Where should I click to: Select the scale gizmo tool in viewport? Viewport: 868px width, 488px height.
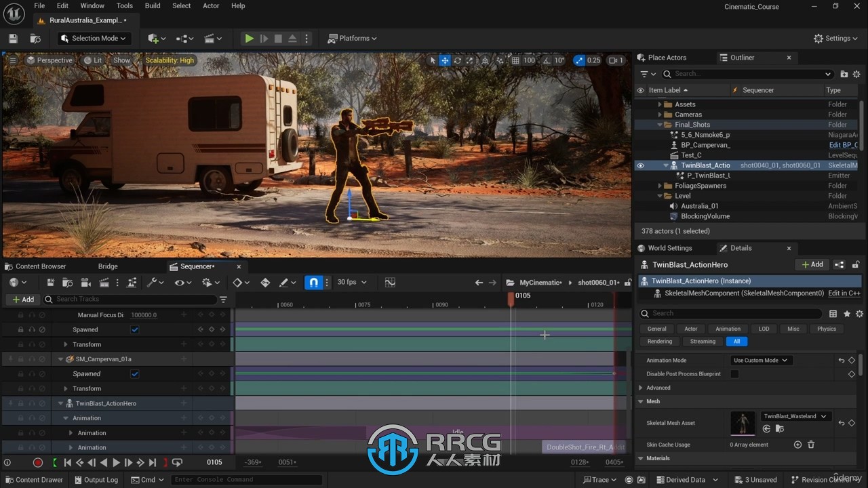point(470,60)
